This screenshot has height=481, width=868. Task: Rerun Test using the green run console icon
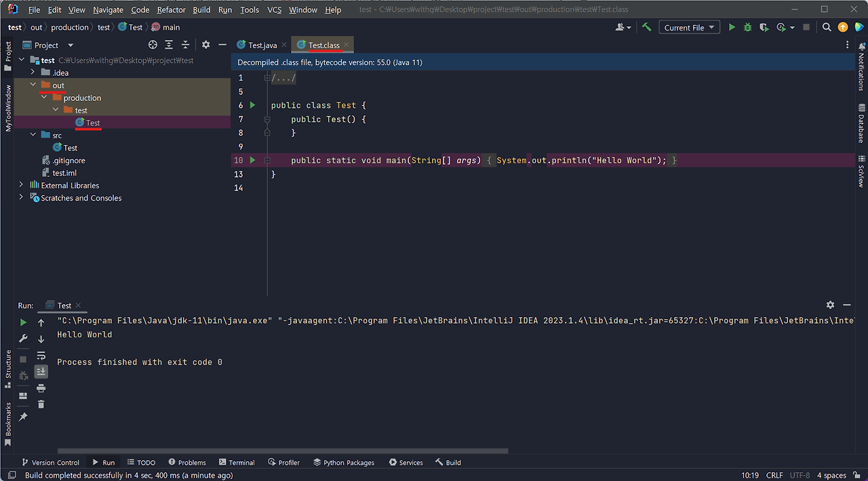[x=23, y=322]
